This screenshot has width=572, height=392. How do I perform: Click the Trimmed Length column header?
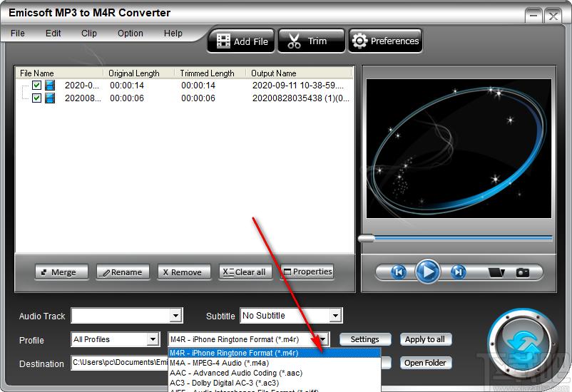pyautogui.click(x=210, y=73)
